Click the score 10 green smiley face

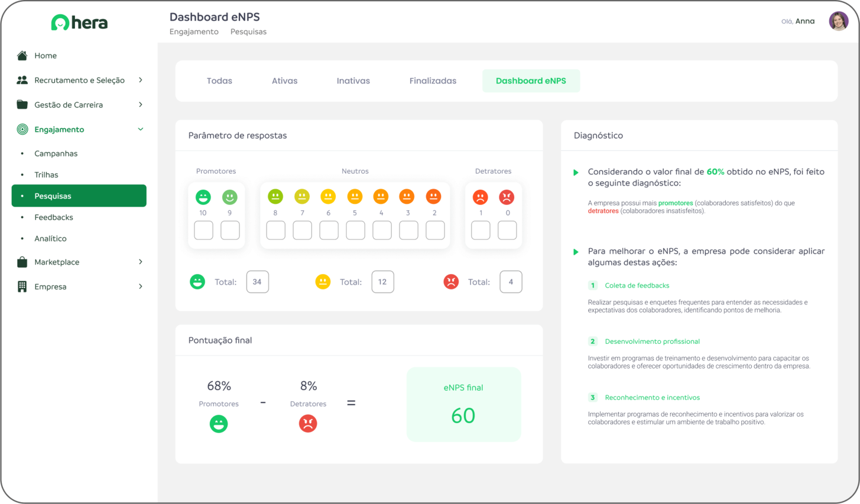point(203,197)
